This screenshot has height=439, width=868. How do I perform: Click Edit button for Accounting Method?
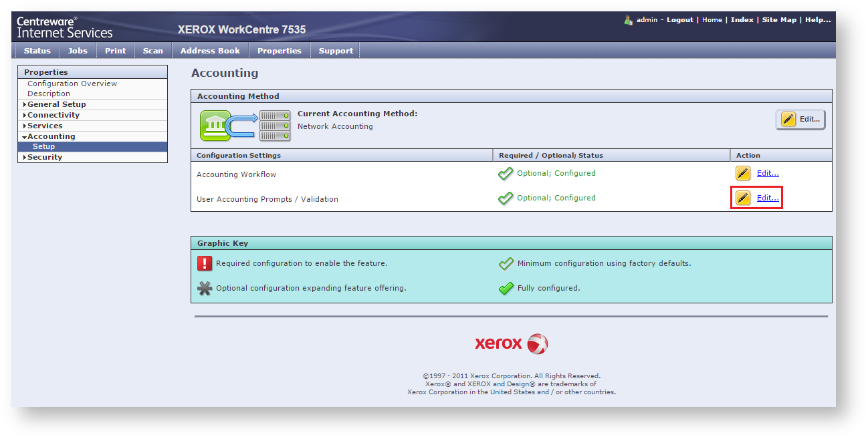click(800, 120)
